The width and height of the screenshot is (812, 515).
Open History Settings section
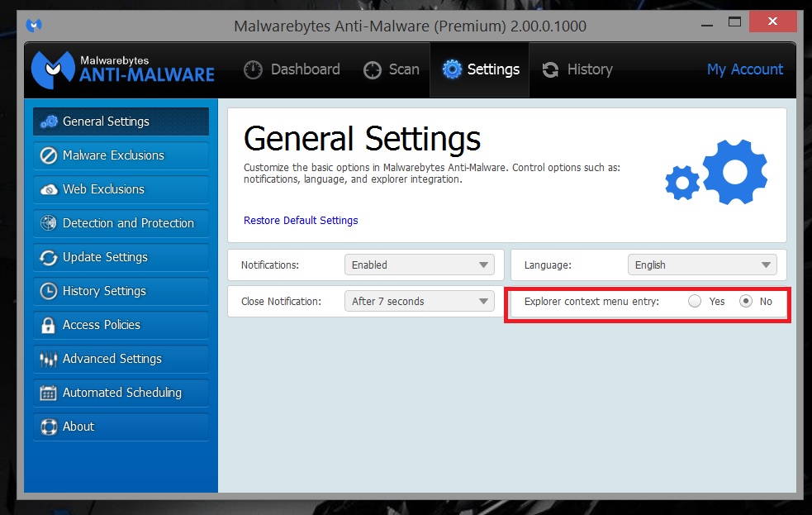point(121,291)
